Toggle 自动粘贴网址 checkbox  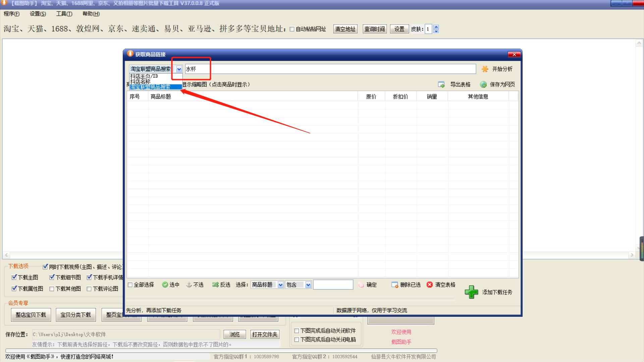pyautogui.click(x=292, y=29)
